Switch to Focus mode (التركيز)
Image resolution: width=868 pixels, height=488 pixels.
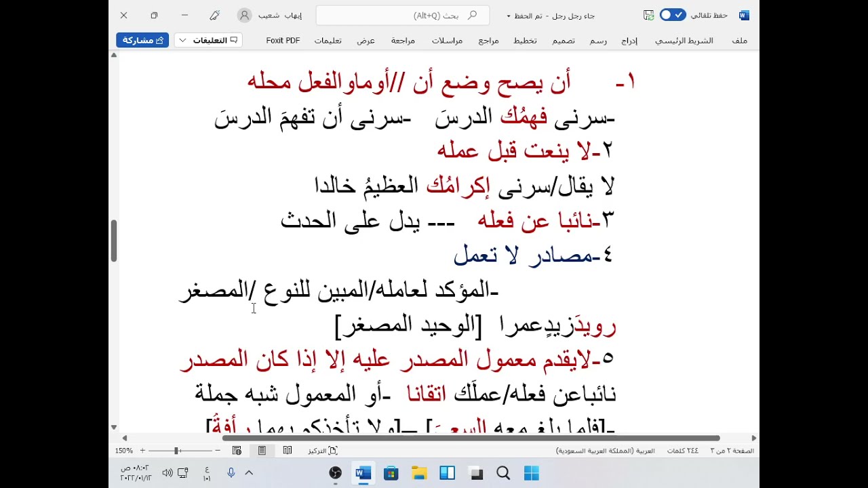coord(323,451)
